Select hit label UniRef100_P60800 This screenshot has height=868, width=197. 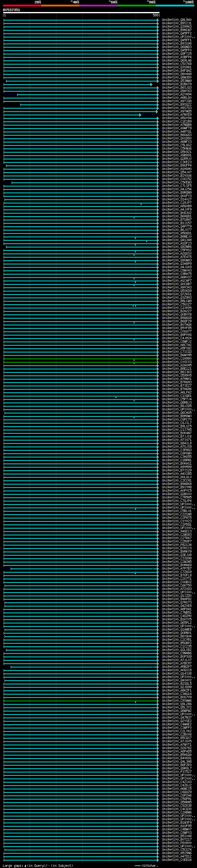(x=176, y=843)
